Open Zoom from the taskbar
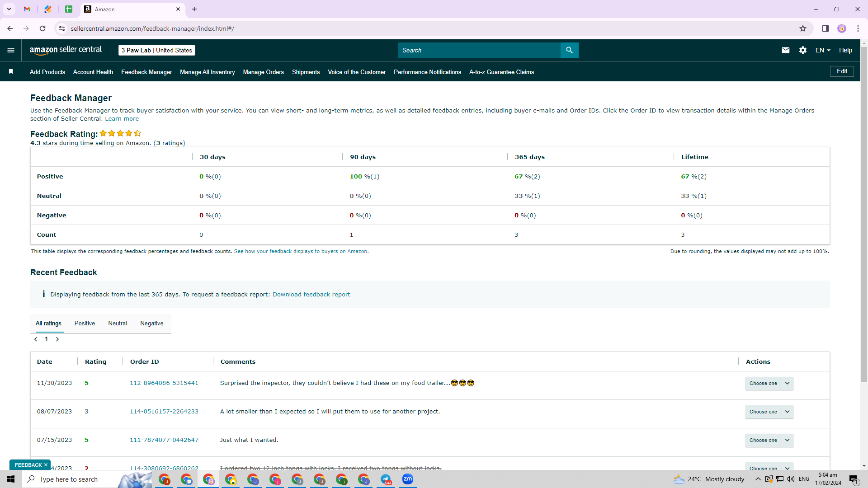This screenshot has width=868, height=488. tap(408, 479)
